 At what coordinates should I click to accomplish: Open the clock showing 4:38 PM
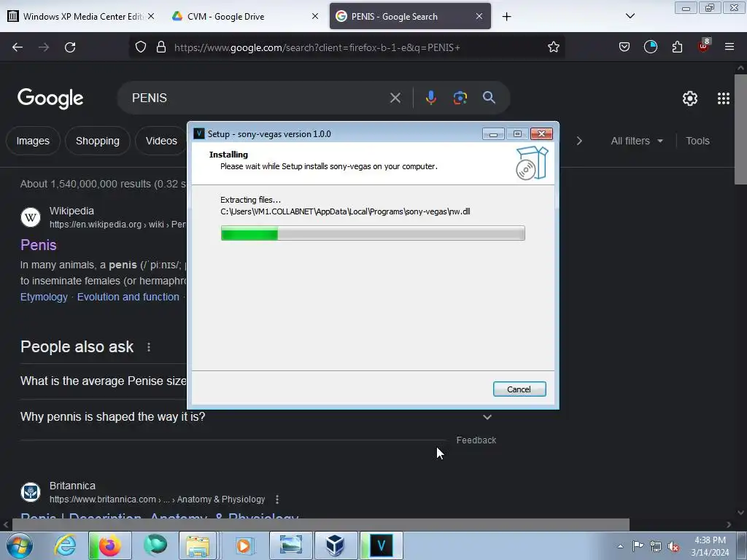click(710, 546)
